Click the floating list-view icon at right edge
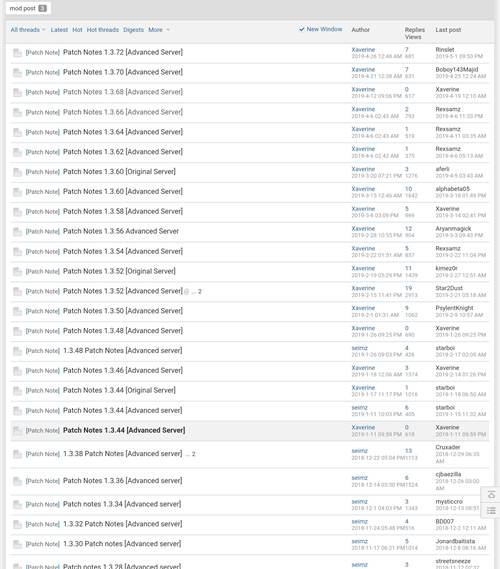 tap(491, 511)
